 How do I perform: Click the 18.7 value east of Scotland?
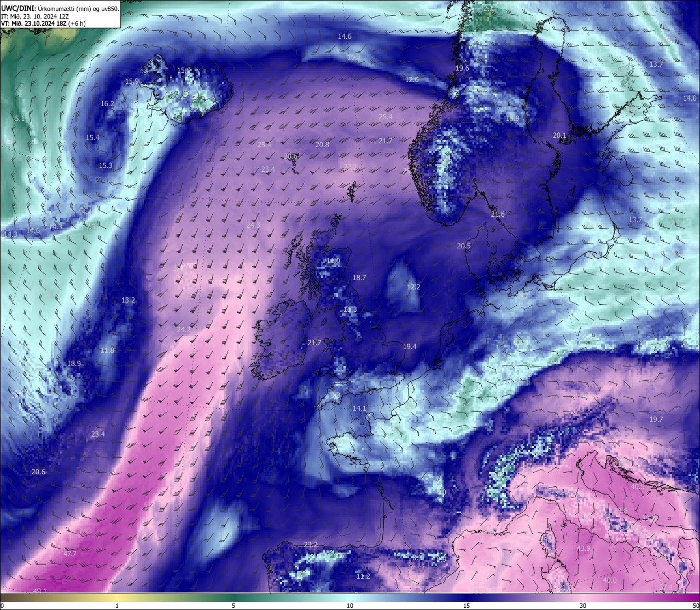359,277
